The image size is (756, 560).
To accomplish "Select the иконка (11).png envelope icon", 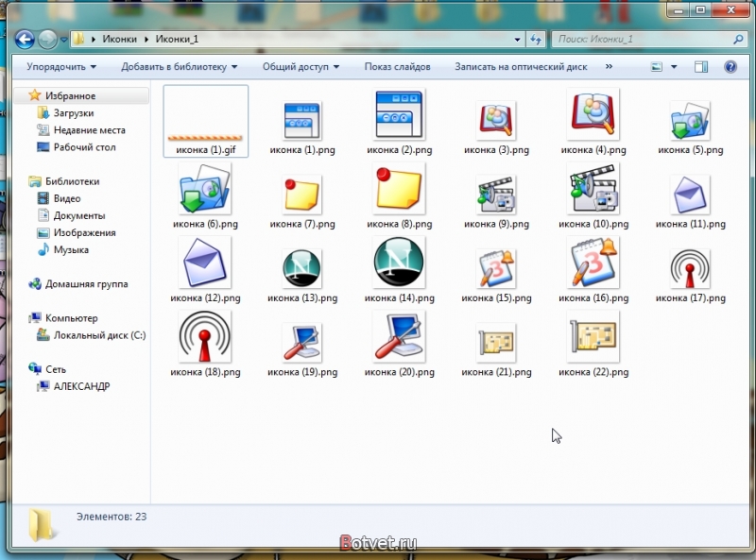I will pos(690,195).
